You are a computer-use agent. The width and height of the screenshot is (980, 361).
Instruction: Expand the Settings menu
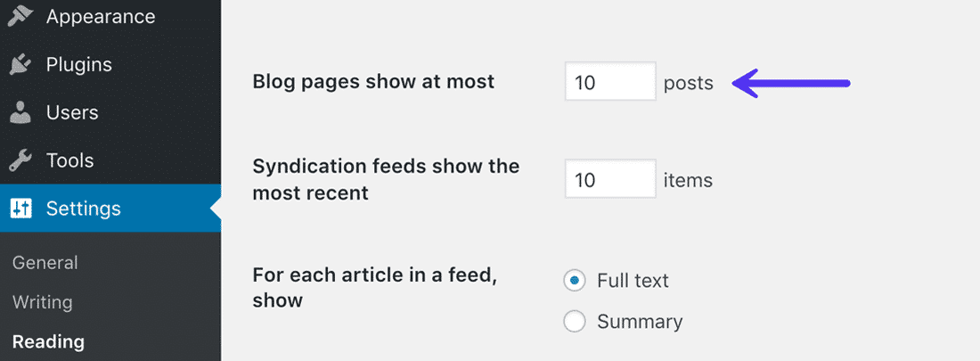tap(83, 209)
